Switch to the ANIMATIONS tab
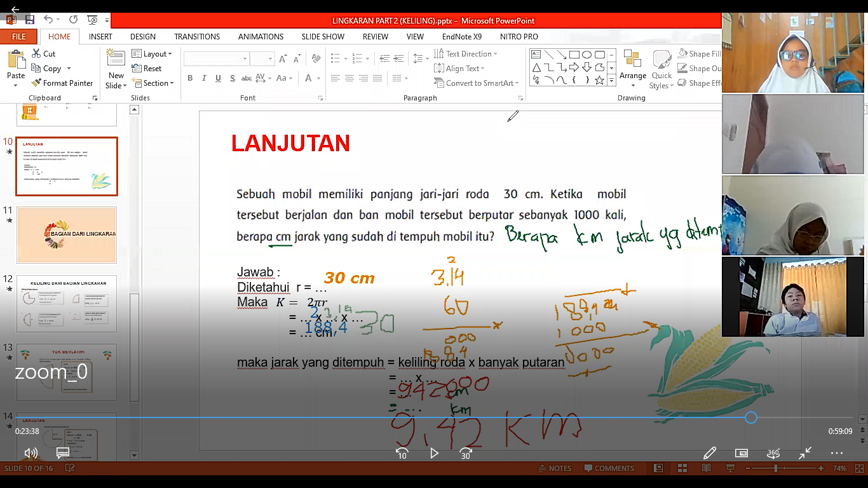Screen dimensions: 868x488 click(261, 37)
